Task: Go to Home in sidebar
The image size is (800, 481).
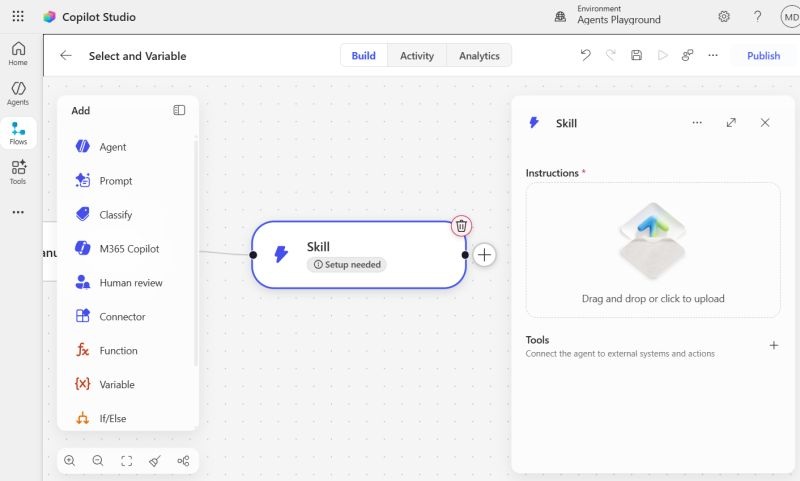Action: click(x=18, y=54)
